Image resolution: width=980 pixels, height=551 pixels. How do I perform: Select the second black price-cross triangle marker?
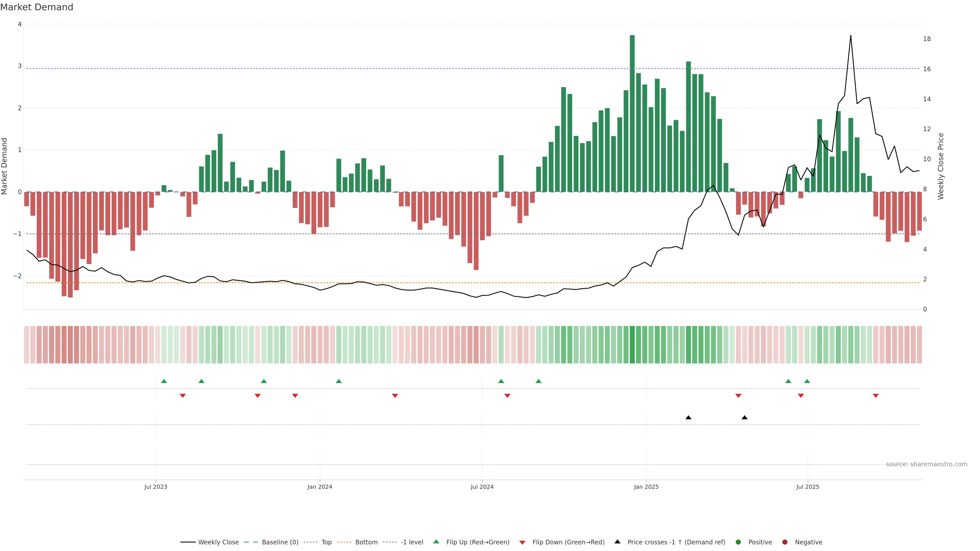pos(744,418)
